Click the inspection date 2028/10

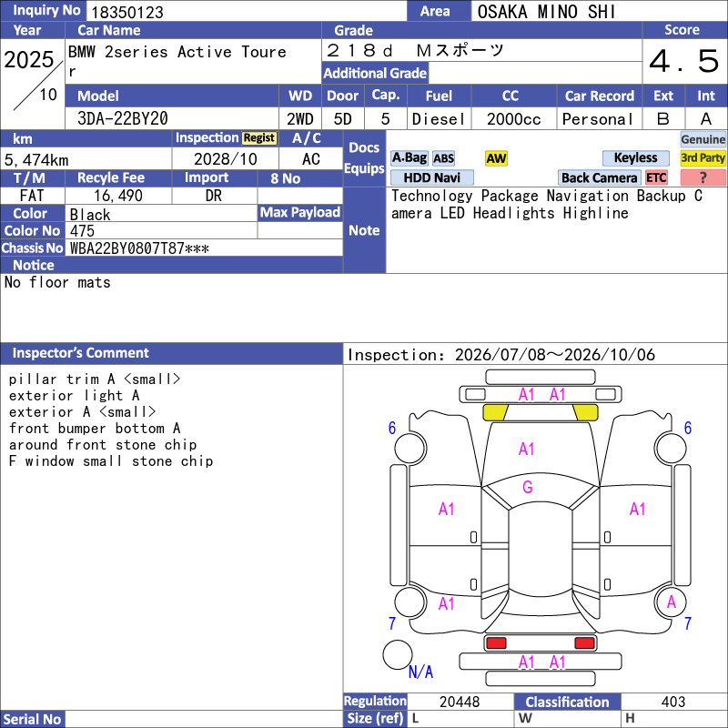pyautogui.click(x=225, y=158)
